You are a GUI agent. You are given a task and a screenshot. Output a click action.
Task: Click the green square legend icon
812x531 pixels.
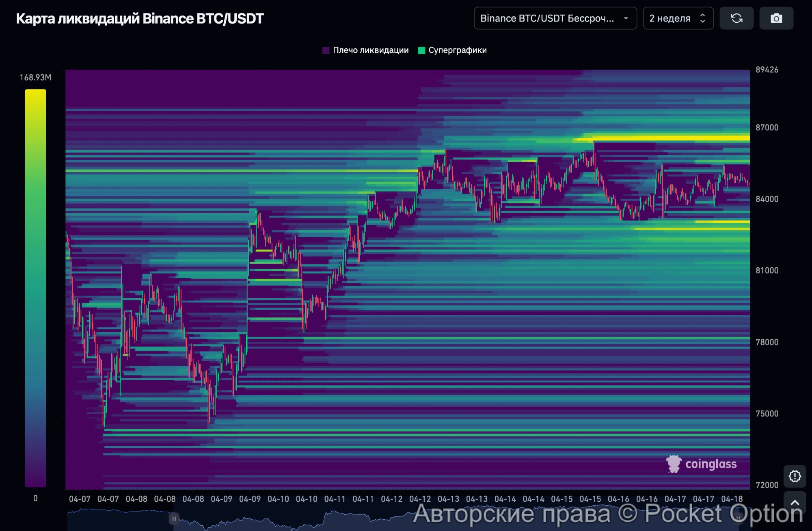point(421,50)
